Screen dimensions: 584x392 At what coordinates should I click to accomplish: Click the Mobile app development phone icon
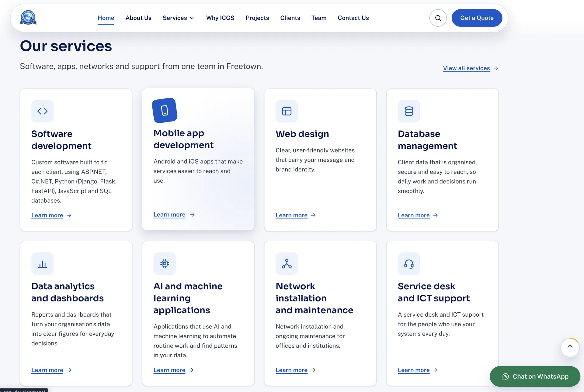click(165, 110)
